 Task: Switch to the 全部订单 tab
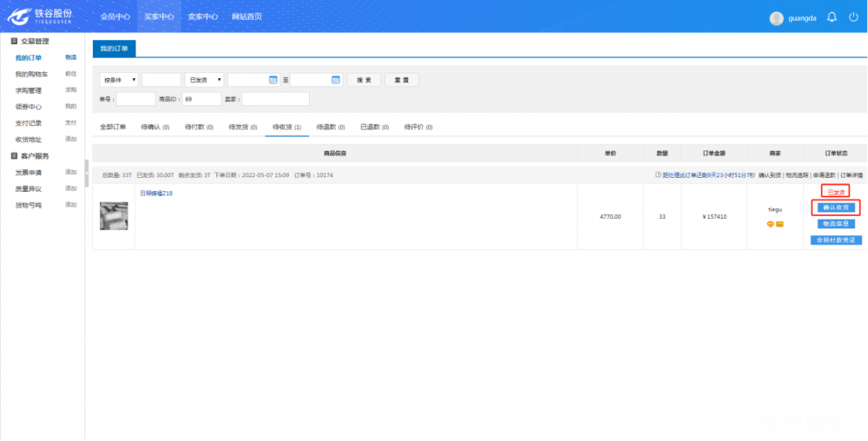[x=113, y=127]
